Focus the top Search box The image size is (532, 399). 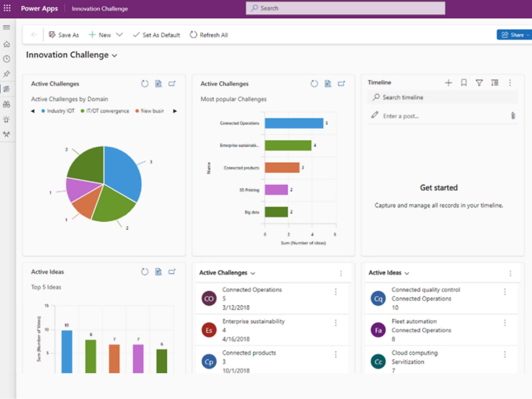[x=345, y=8]
